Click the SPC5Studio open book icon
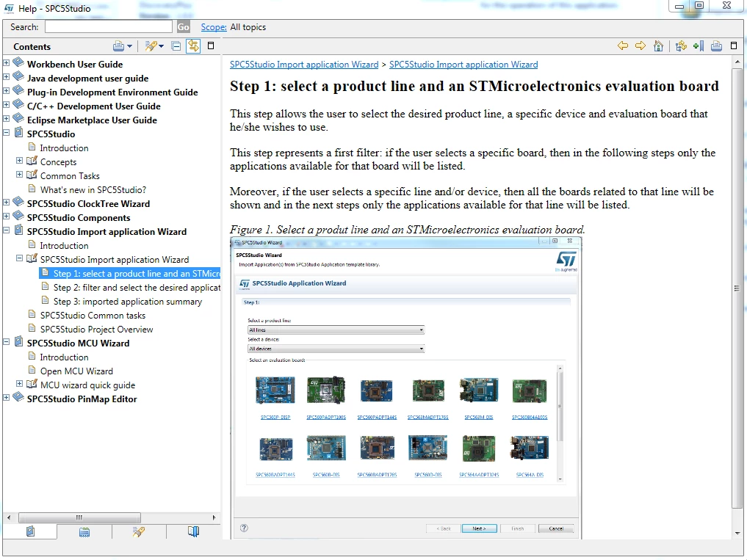This screenshot has height=560, width=747. coord(18,132)
